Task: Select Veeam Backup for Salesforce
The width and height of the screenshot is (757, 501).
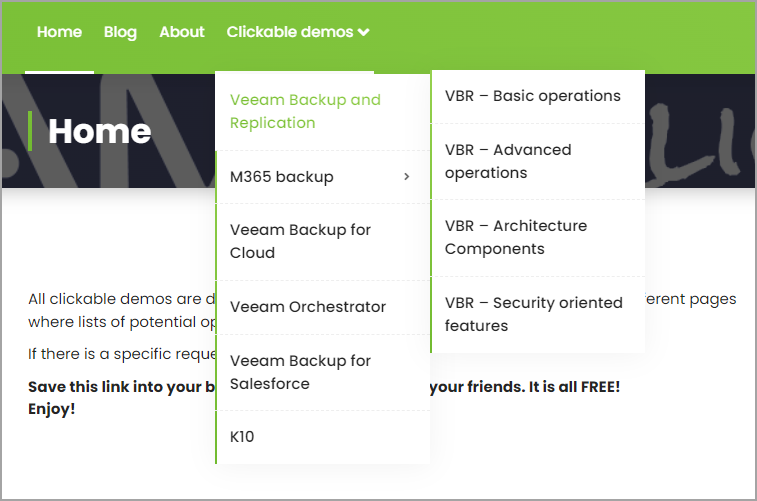Action: pos(322,372)
